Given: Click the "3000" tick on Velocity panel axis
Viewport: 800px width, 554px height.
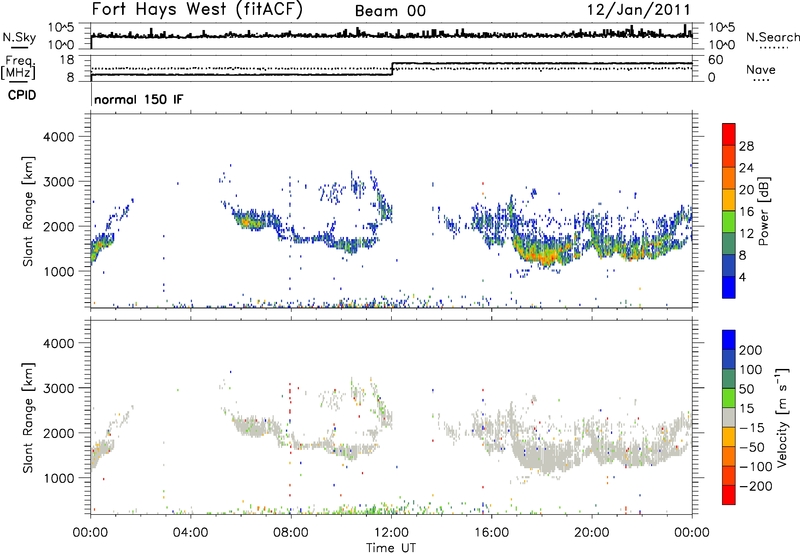Looking at the screenshot, I should (x=58, y=388).
